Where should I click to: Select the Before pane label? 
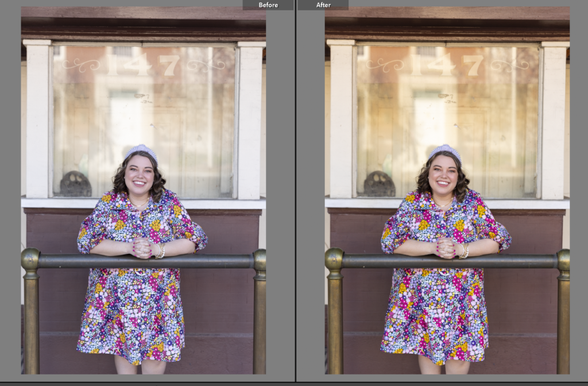click(x=268, y=5)
